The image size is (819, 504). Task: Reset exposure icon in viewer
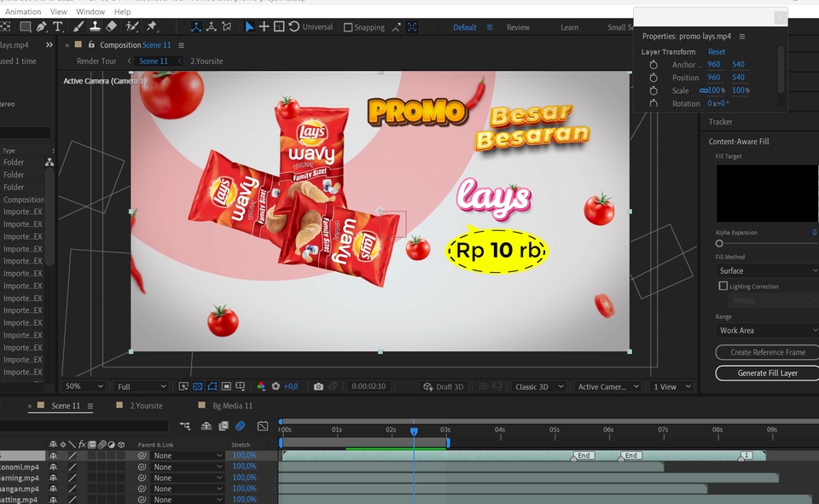[276, 386]
